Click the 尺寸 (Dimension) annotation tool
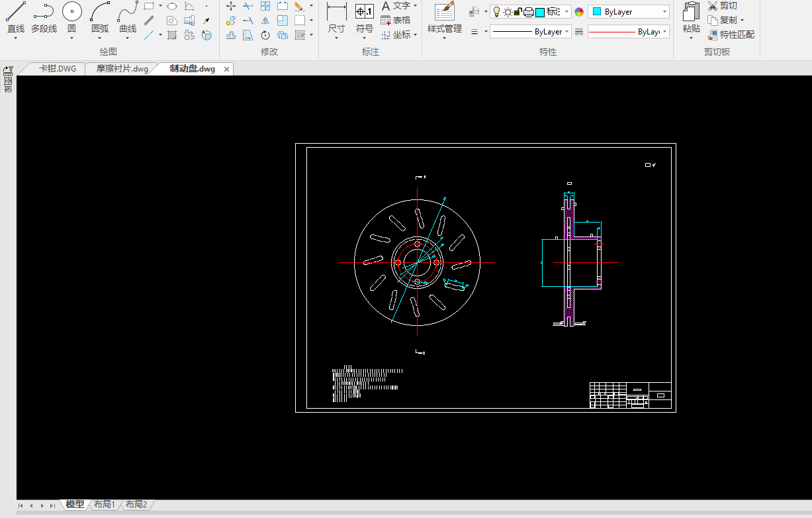This screenshot has height=518, width=812. (336, 18)
